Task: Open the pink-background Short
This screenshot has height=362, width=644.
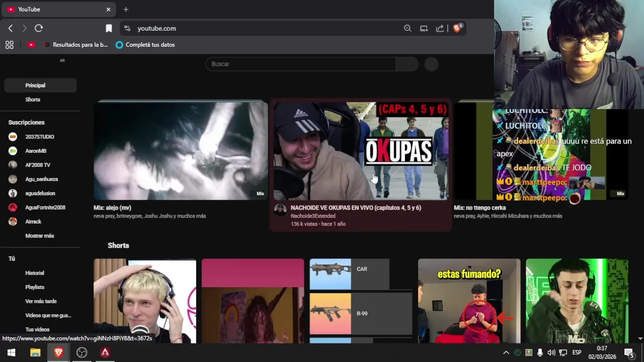Action: pos(253,301)
